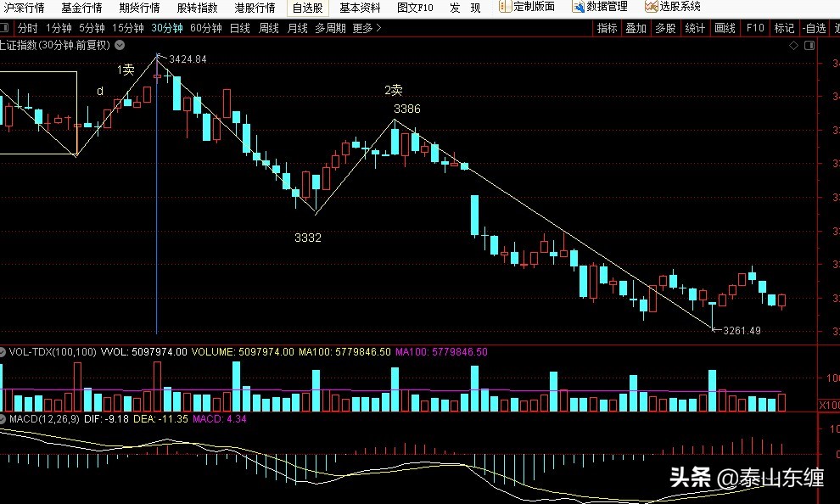Click the 2卖 annotation text
Viewport: 840px width, 504px height.
(x=393, y=90)
